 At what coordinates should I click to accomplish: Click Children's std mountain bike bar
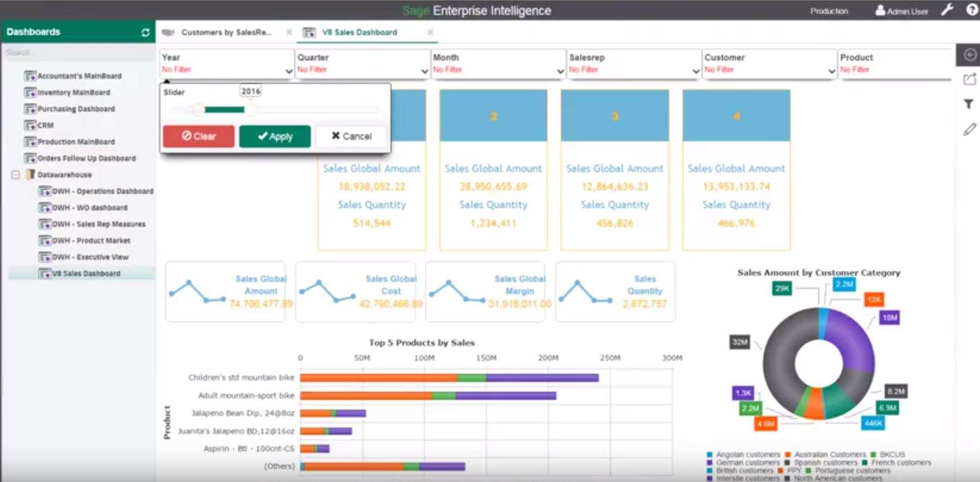tap(449, 378)
